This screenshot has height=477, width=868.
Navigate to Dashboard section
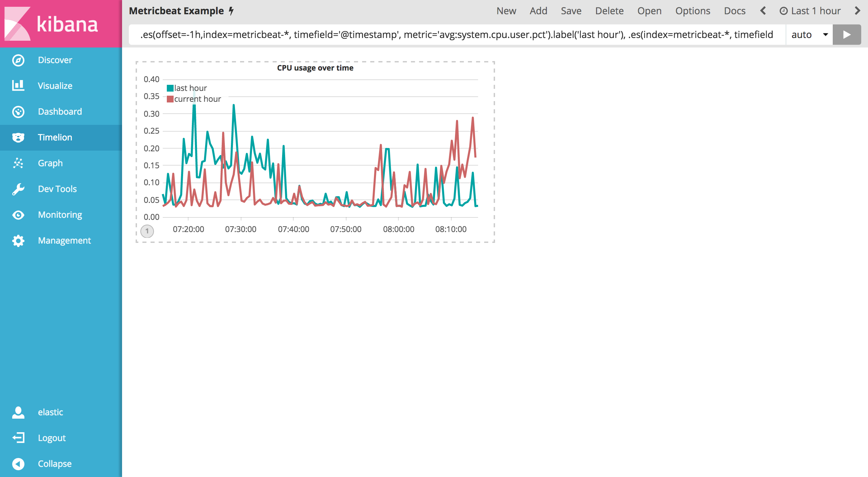tap(59, 111)
